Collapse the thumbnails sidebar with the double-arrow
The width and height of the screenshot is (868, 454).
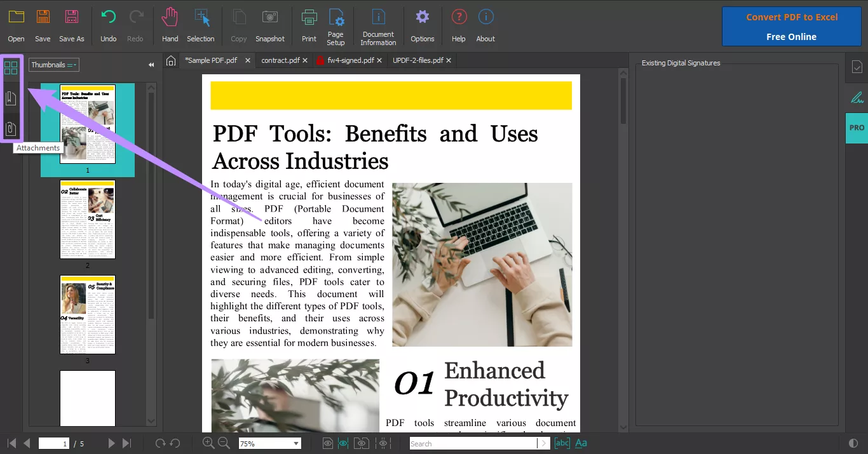(151, 64)
